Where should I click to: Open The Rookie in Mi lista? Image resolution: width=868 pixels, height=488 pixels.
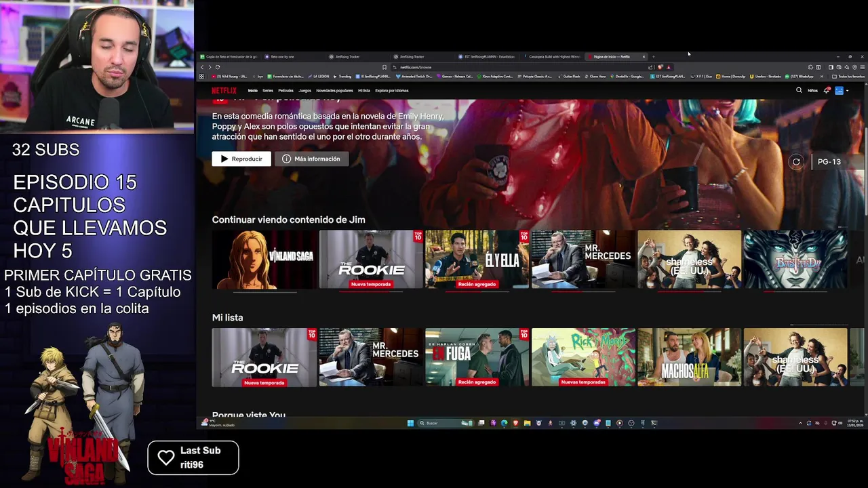(264, 357)
